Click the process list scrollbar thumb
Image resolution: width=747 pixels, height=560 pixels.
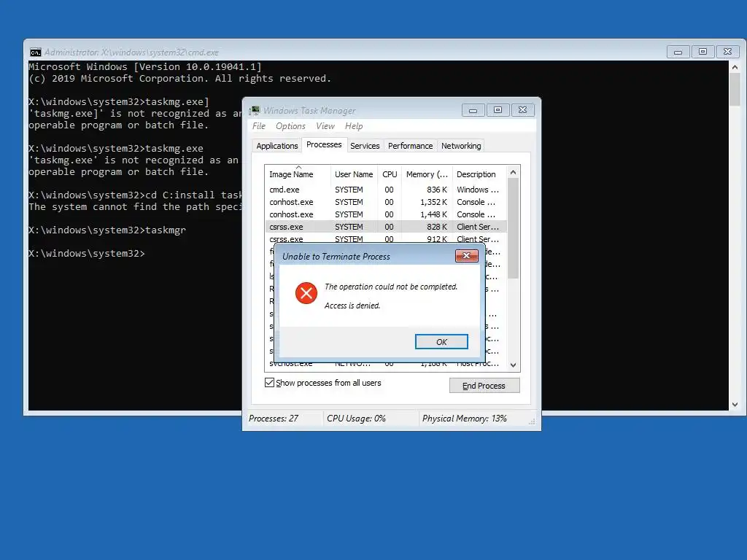pyautogui.click(x=513, y=228)
